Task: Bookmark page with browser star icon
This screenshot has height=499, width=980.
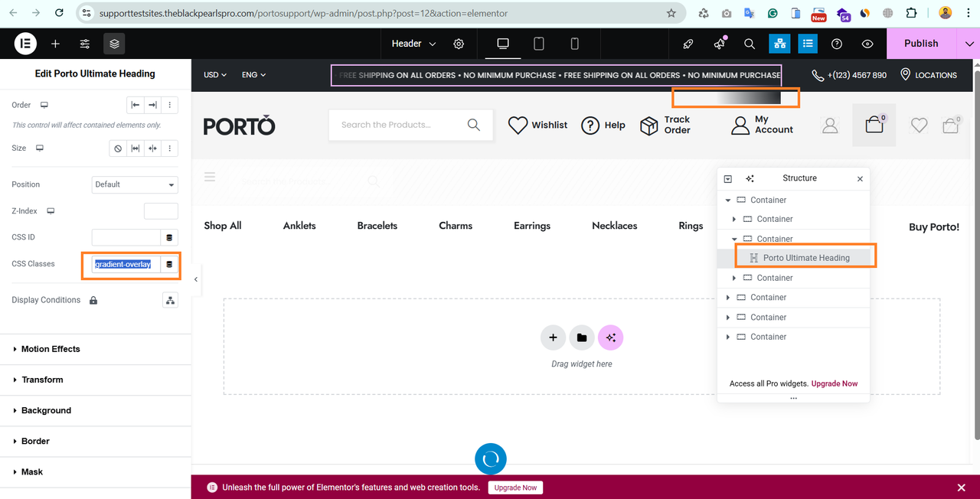Action: click(x=671, y=13)
